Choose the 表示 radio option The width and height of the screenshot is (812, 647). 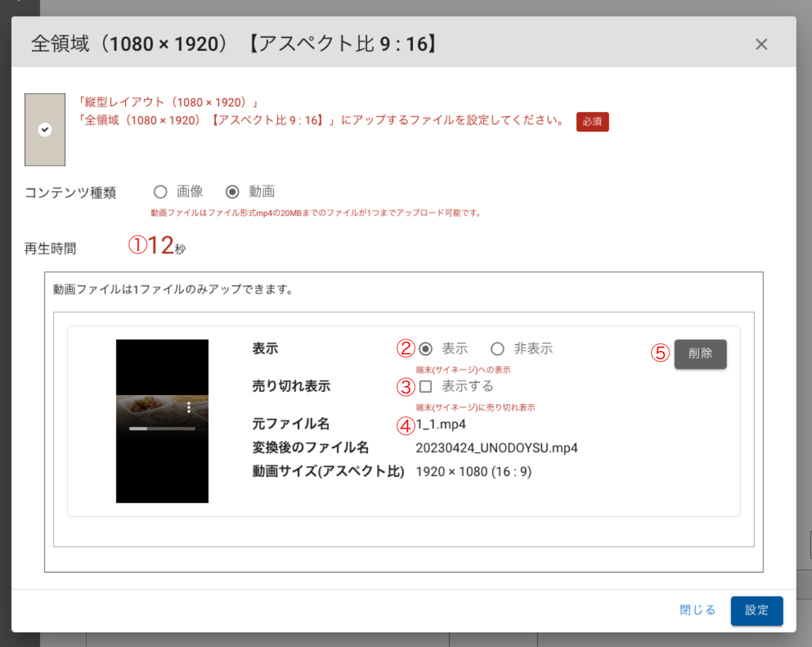425,349
